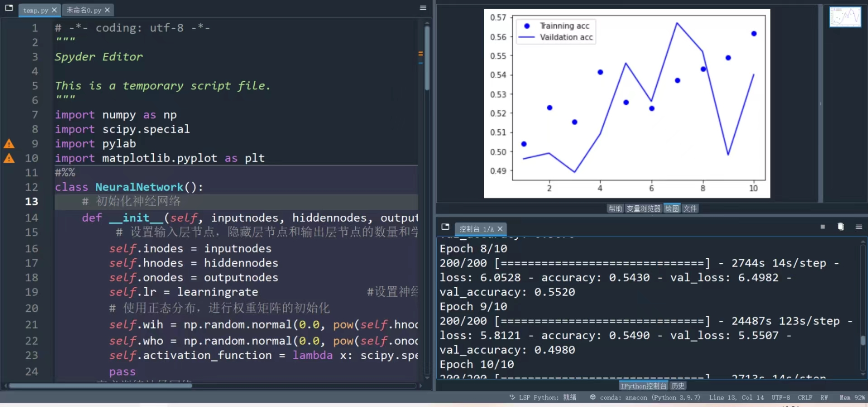Open the console tab browser icon

click(x=445, y=227)
